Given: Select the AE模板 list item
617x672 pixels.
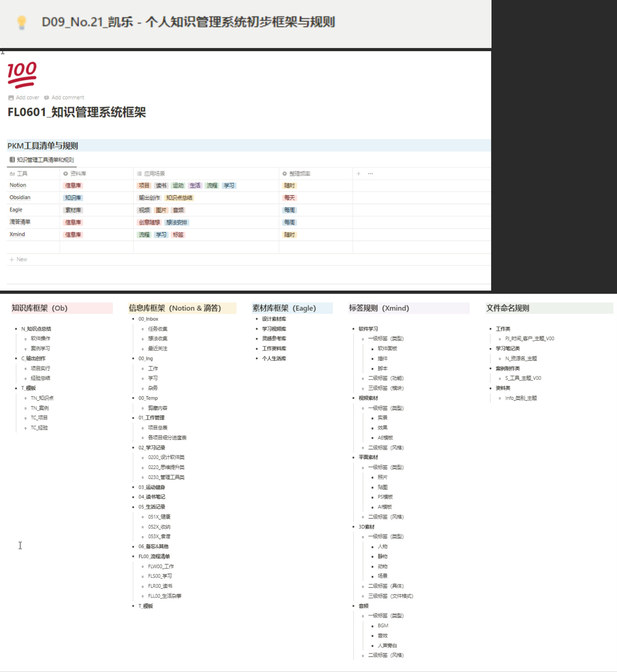Looking at the screenshot, I should [x=385, y=438].
